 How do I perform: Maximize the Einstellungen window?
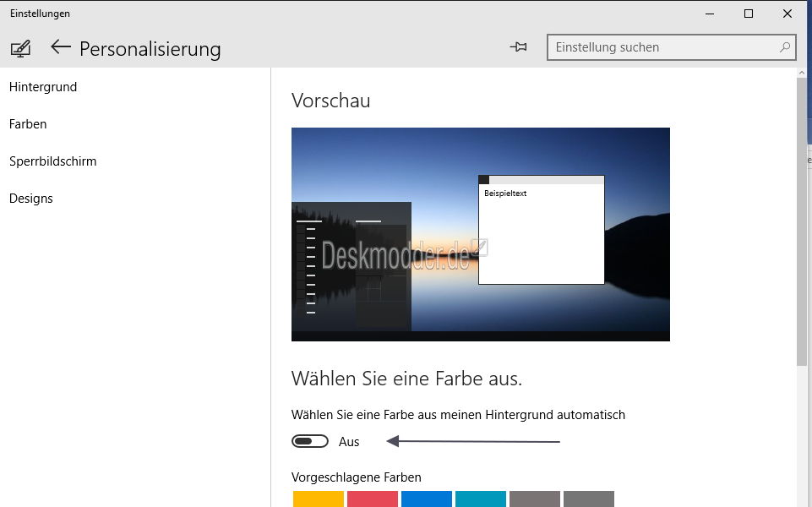(x=749, y=14)
